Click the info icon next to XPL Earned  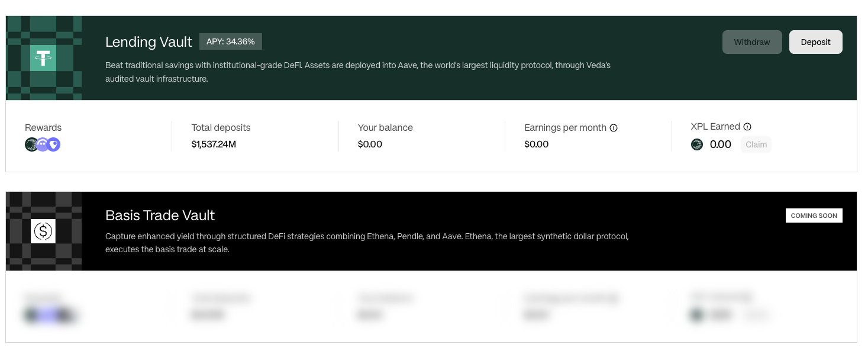click(x=747, y=127)
